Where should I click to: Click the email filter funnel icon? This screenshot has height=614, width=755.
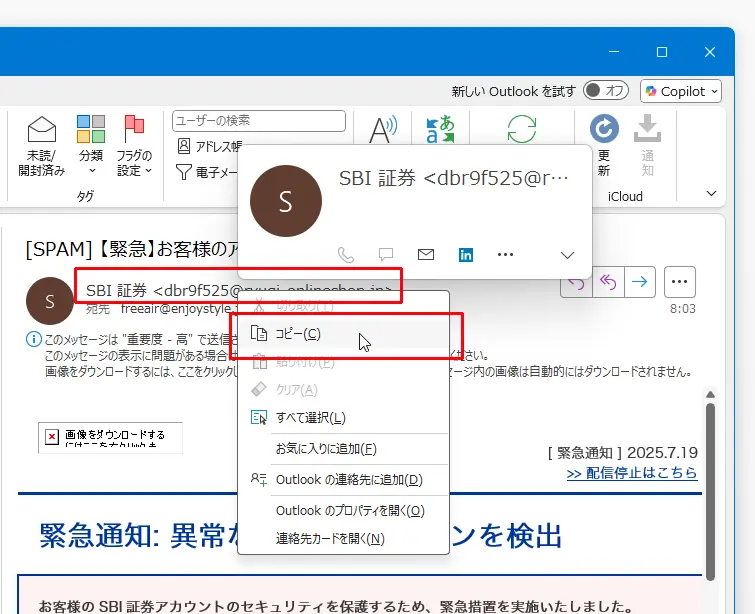point(183,172)
